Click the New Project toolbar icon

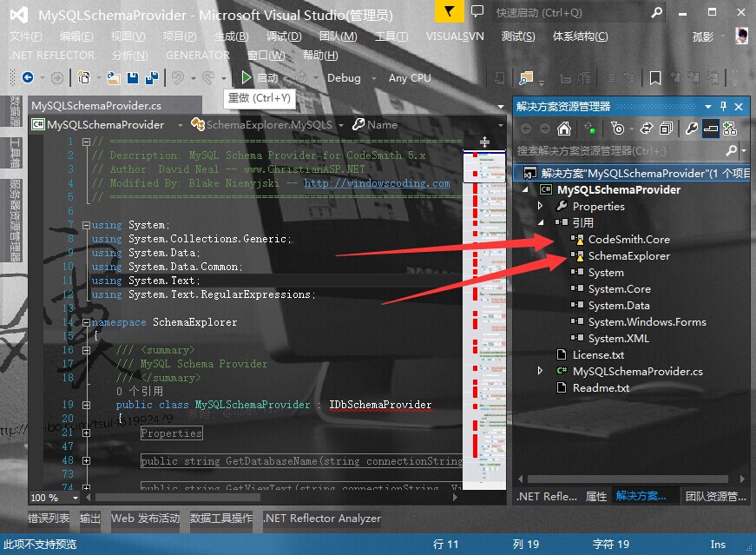[x=84, y=77]
